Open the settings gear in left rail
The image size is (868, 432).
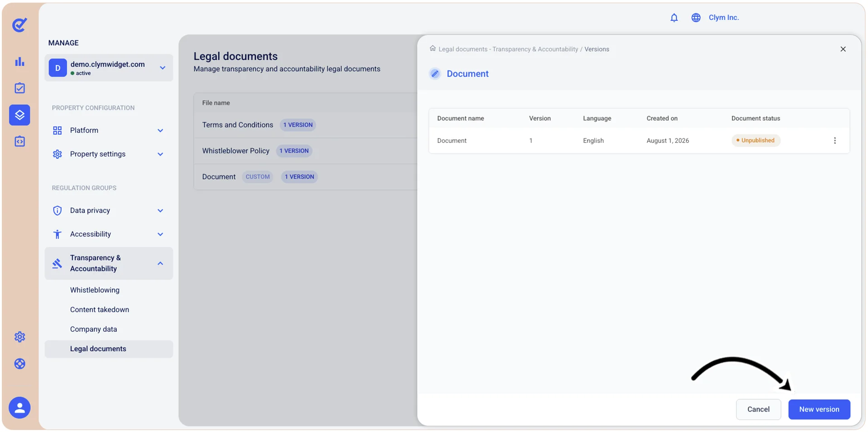click(19, 337)
